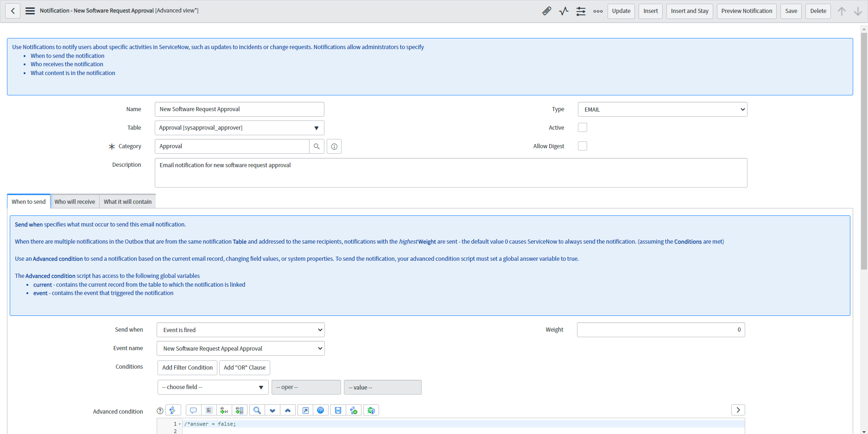The height and width of the screenshot is (434, 868).
Task: Check script syntax icon
Action: [x=354, y=410]
